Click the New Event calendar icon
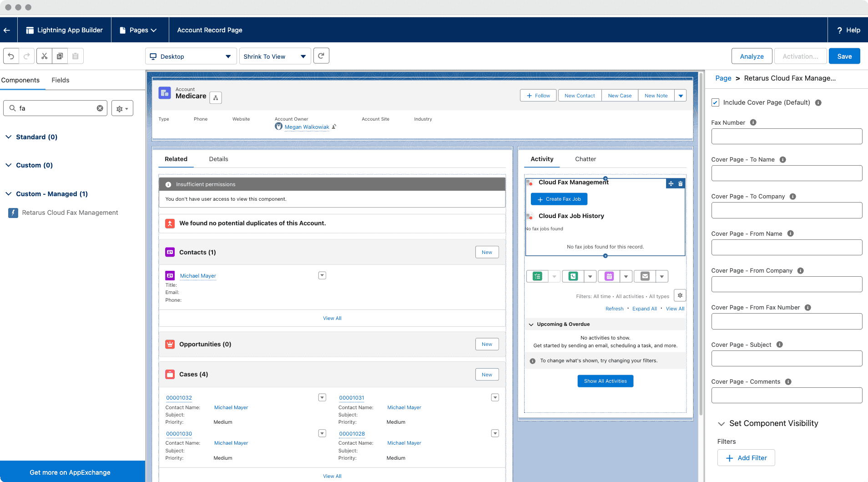 coord(609,276)
